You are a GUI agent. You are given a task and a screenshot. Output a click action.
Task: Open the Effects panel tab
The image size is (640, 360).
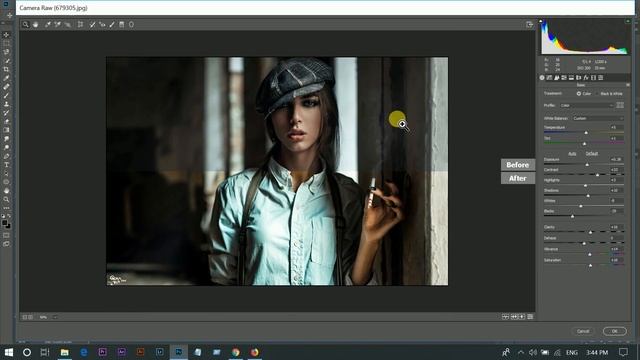pos(586,78)
